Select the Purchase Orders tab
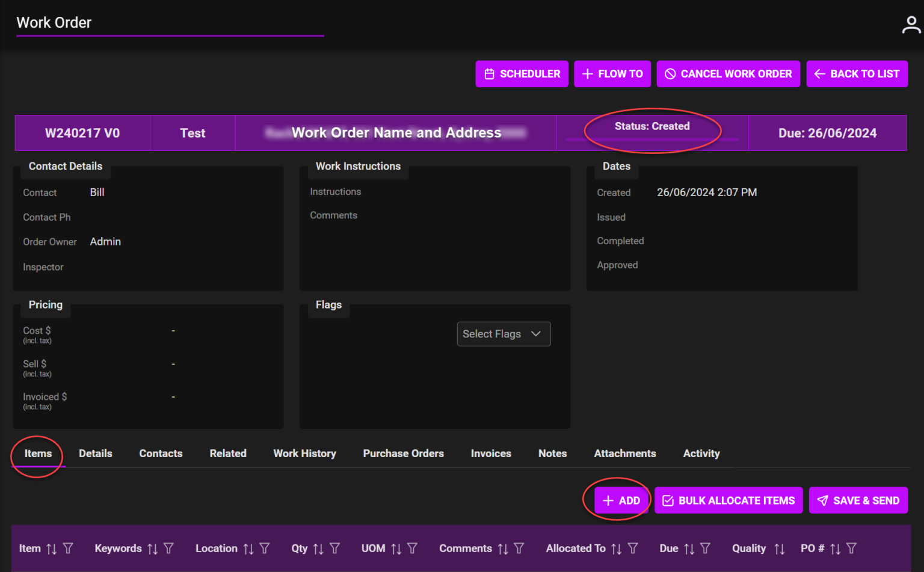Screen dimensions: 924x572 (403, 453)
